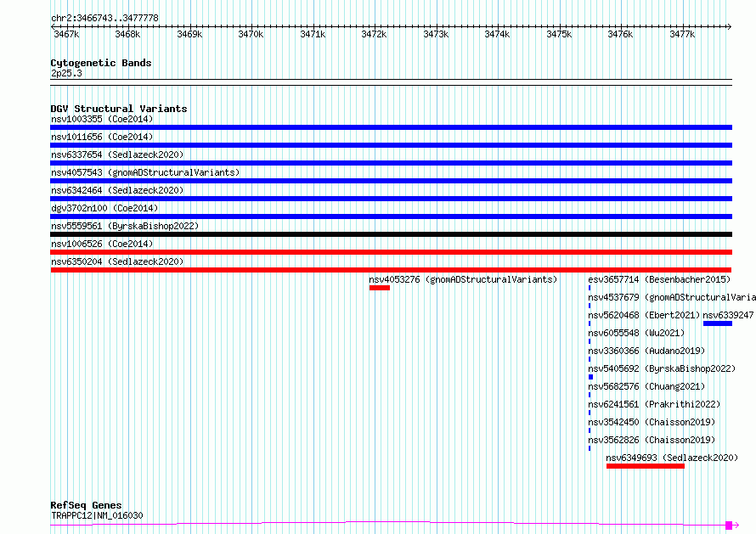Click the 2p25.3 band label

point(66,73)
